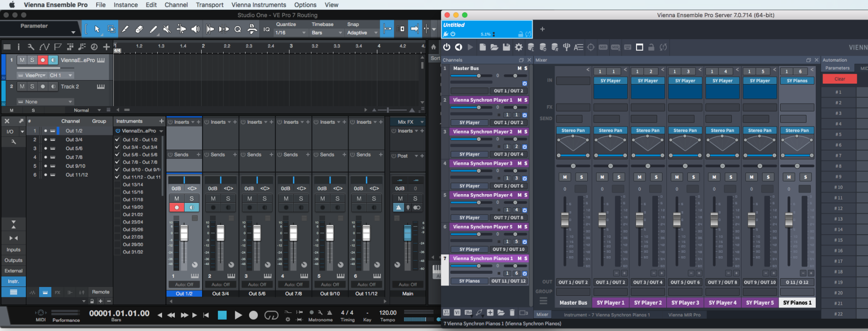Open the Transport menu
Screen dimensions: 868x331
coord(209,5)
